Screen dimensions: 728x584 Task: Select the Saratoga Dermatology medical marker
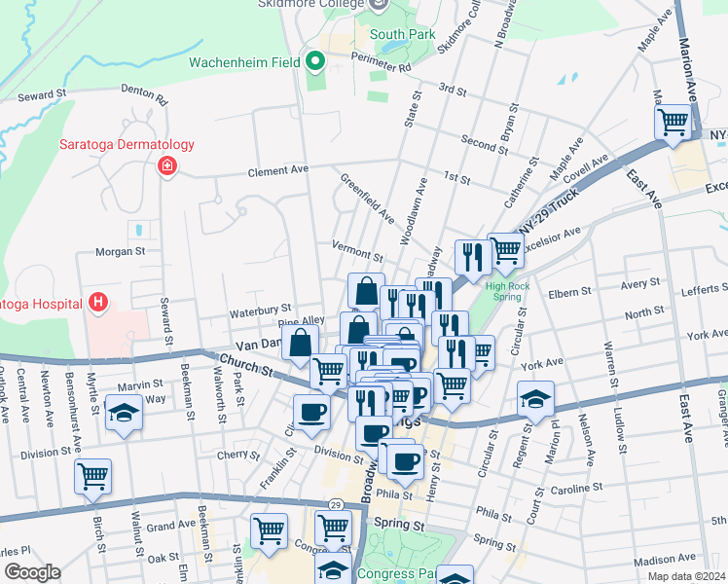tap(167, 165)
